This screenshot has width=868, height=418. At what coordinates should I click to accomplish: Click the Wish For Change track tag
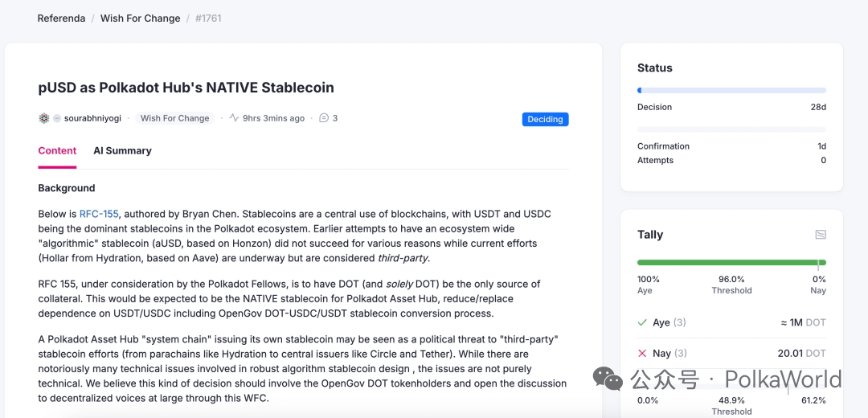click(x=175, y=118)
